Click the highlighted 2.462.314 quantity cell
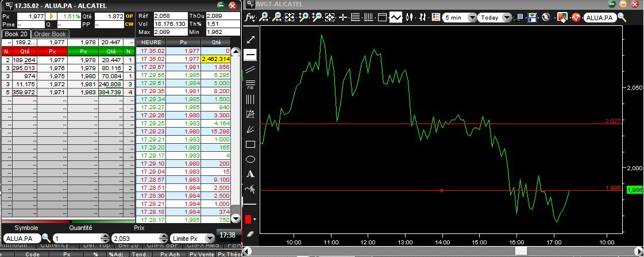 click(215, 60)
